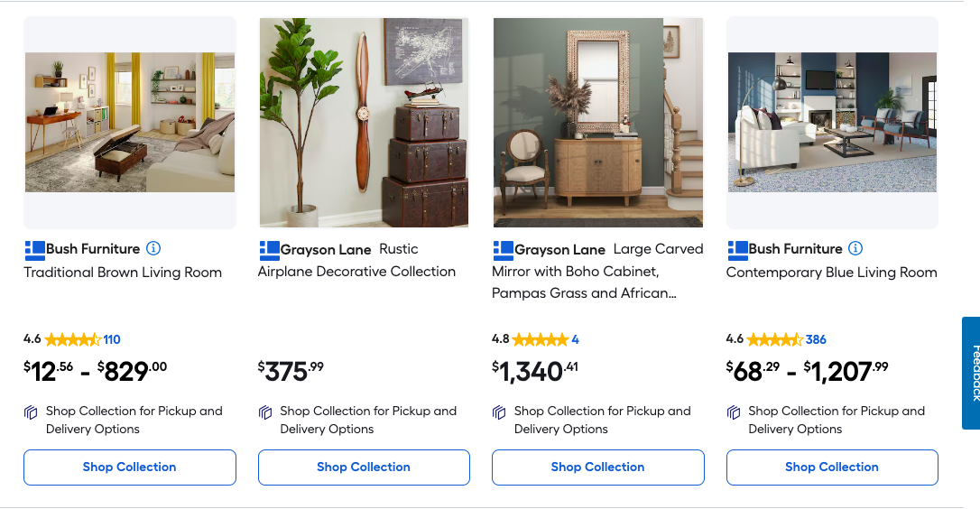This screenshot has width=980, height=509.
Task: Click brand logo icon of Large Carved Mirror listing
Action: point(503,250)
